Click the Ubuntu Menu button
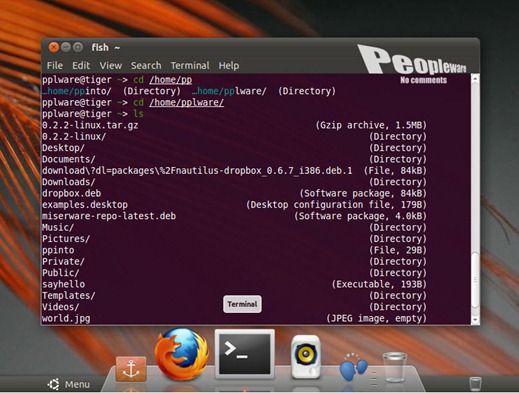This screenshot has width=519, height=393. (69, 384)
